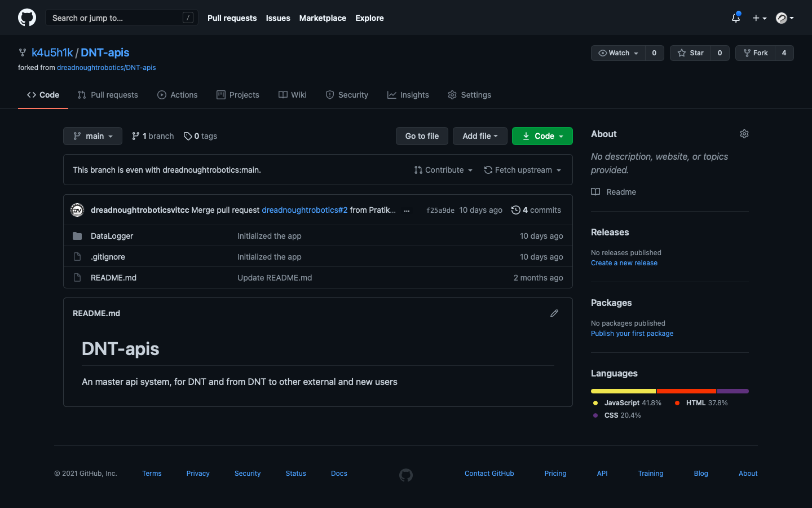Open the upstream dreadnoughtrobotics/DNT-apis link
This screenshot has height=508, width=812.
pyautogui.click(x=107, y=68)
